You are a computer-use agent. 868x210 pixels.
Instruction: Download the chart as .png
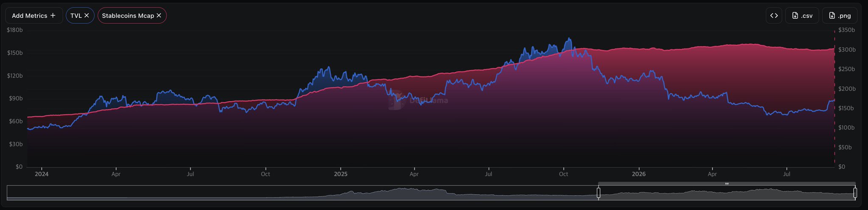[x=840, y=16]
